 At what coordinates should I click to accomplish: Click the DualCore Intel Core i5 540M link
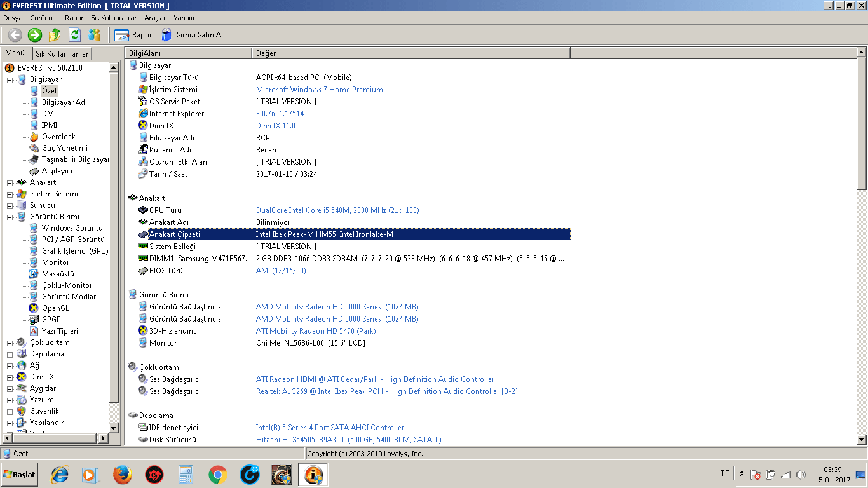click(x=337, y=210)
